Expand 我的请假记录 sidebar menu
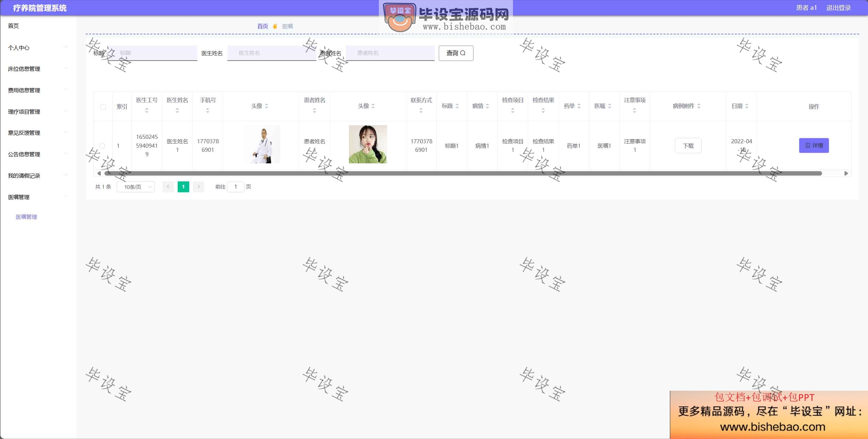Image resolution: width=868 pixels, height=439 pixels. tap(38, 176)
